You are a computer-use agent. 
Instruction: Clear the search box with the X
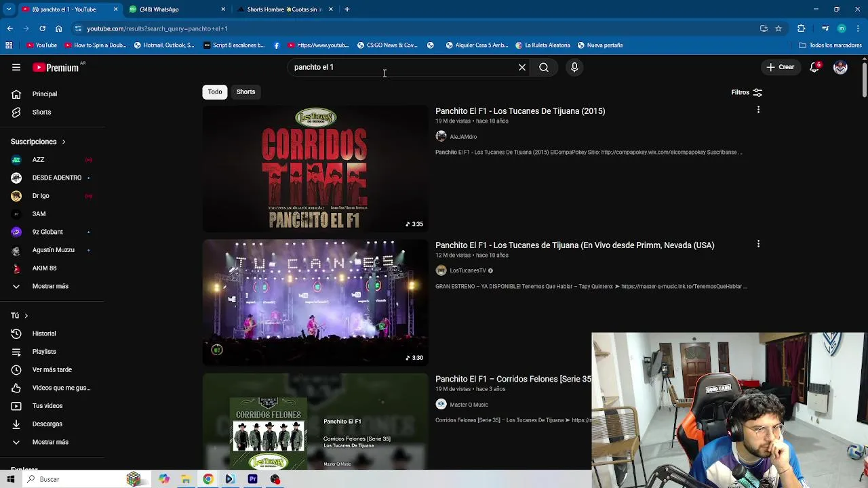pos(522,67)
